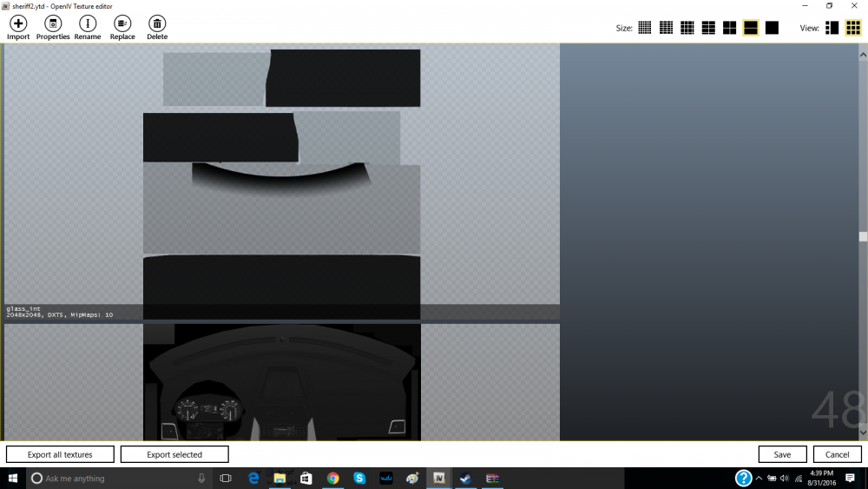
Task: Open the Action Center notifications
Action: pyautogui.click(x=851, y=479)
